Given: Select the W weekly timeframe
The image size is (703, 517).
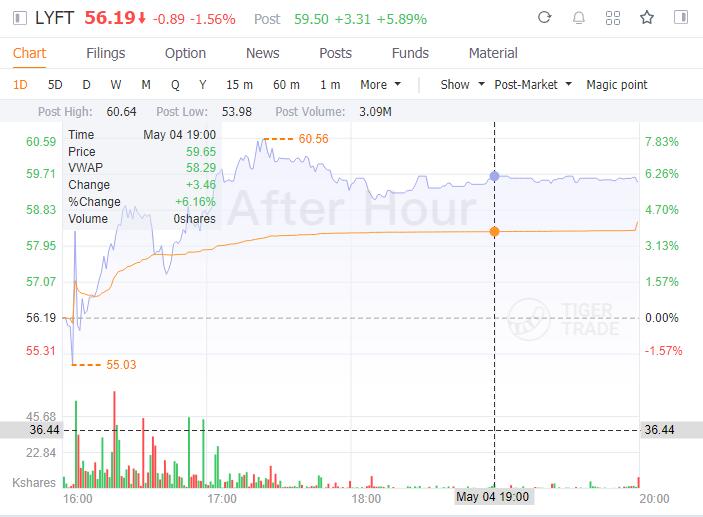Looking at the screenshot, I should [x=116, y=85].
